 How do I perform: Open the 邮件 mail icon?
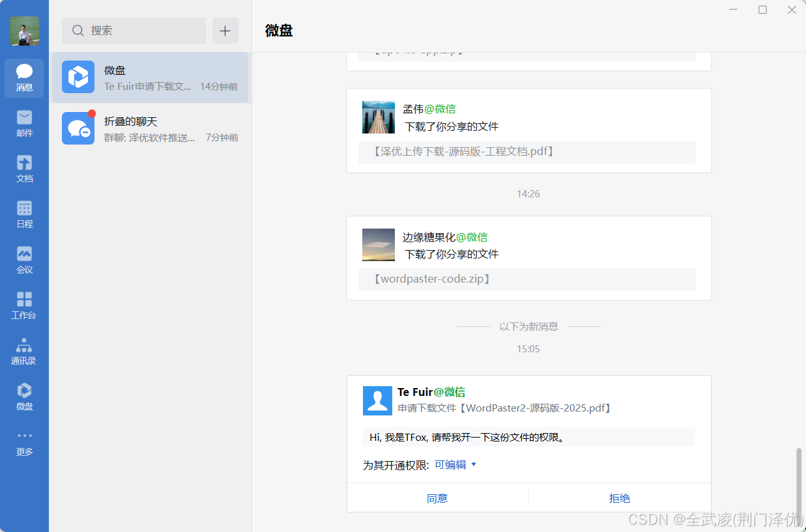[x=24, y=123]
